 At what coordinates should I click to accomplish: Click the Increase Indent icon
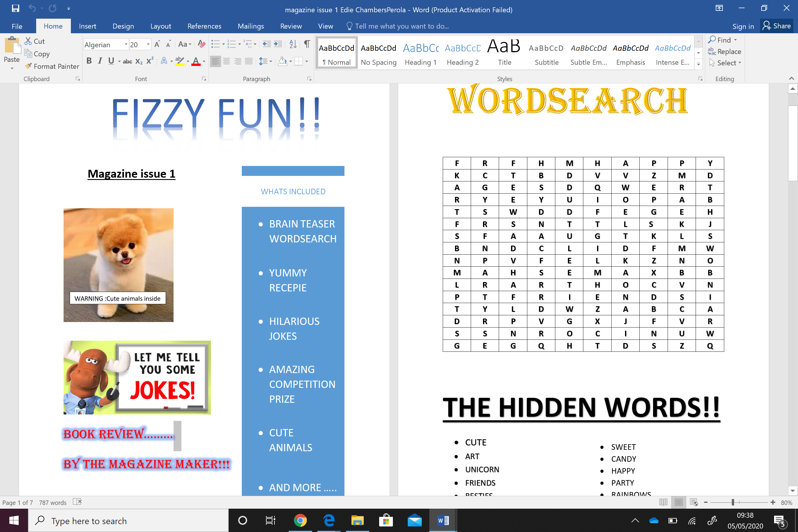[x=278, y=44]
